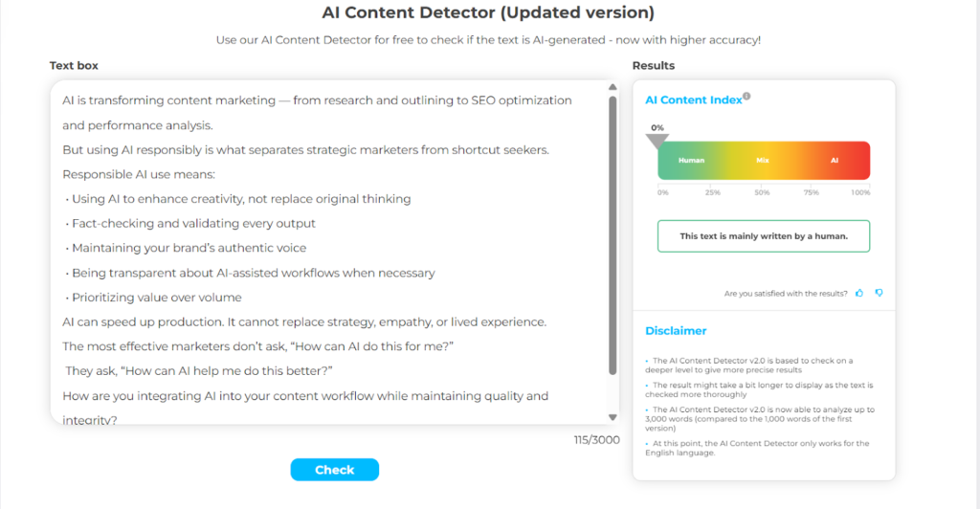This screenshot has width=980, height=509.
Task: Click the 'AI Content Index' heading
Action: point(694,100)
